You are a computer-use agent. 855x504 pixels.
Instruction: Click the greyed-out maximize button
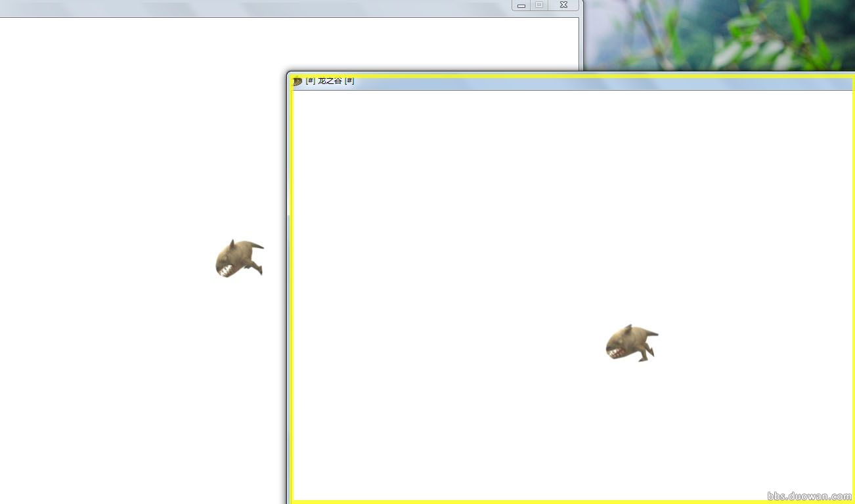[x=539, y=5]
